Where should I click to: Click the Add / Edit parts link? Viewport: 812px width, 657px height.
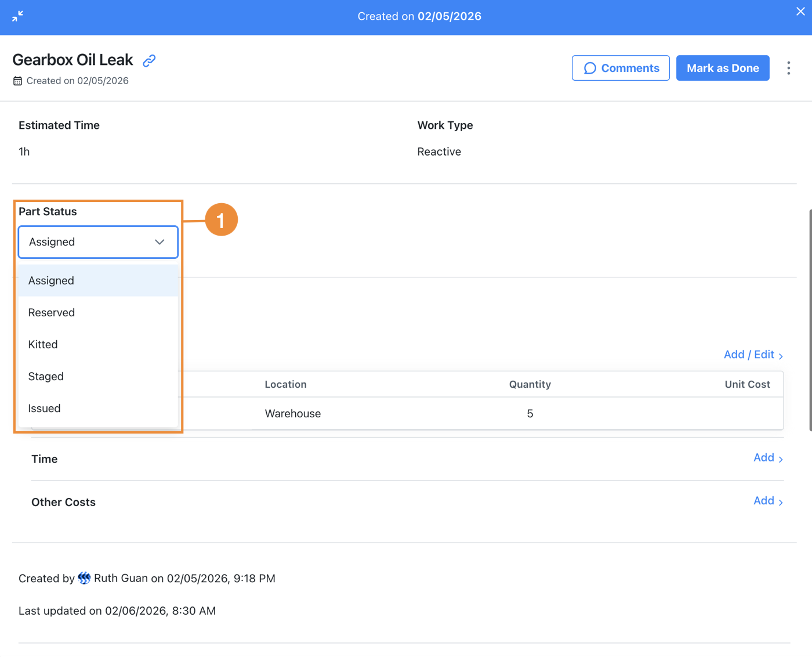click(753, 355)
